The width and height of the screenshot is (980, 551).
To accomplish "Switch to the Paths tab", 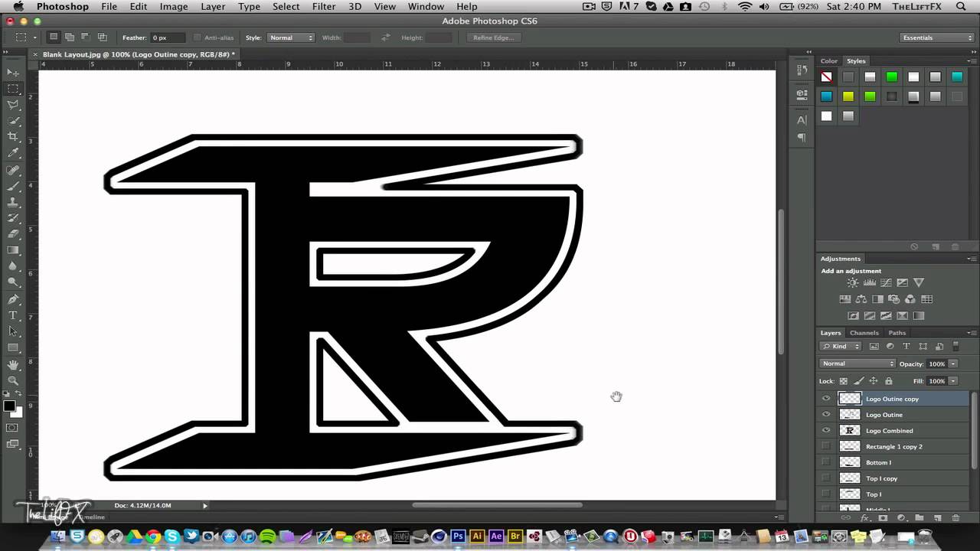I will pos(897,333).
